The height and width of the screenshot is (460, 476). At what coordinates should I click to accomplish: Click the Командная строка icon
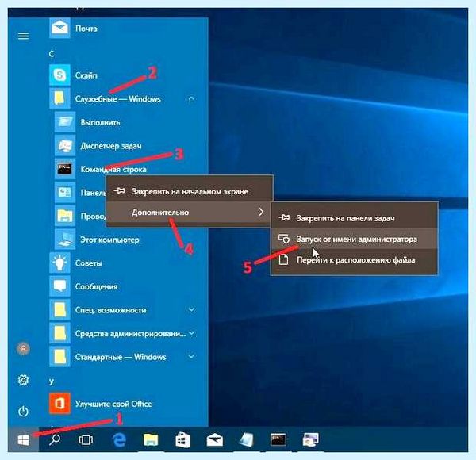[65, 169]
